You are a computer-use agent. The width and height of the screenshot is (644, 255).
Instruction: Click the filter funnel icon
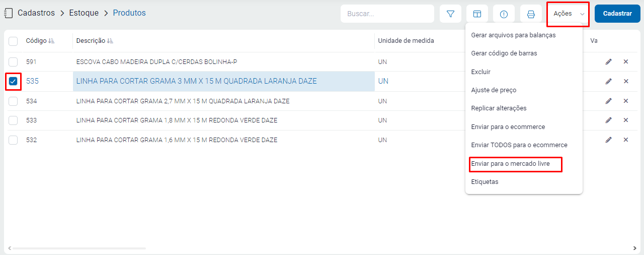tap(450, 14)
